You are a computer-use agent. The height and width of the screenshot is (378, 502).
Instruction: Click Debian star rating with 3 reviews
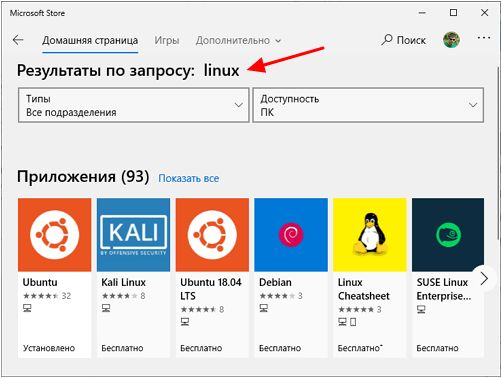click(281, 296)
